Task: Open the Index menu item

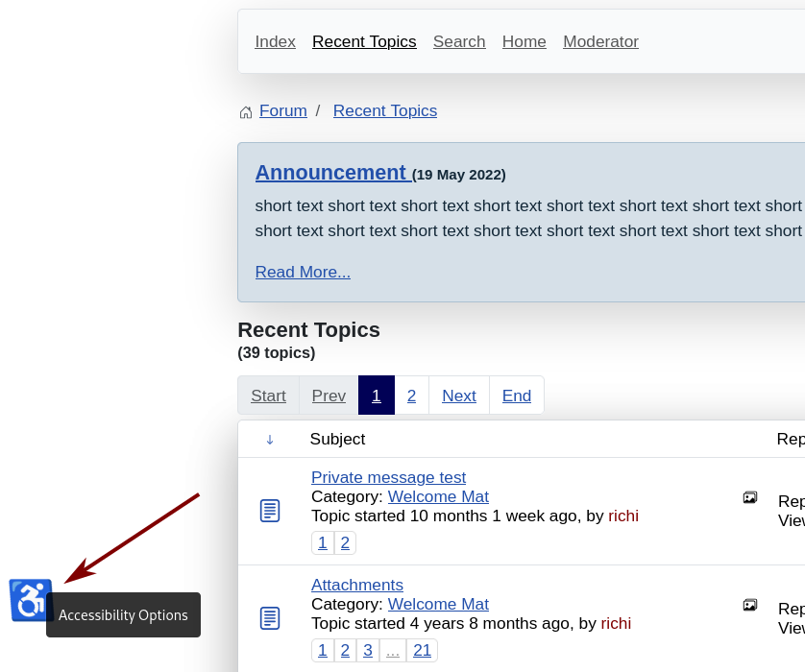Action: (275, 41)
